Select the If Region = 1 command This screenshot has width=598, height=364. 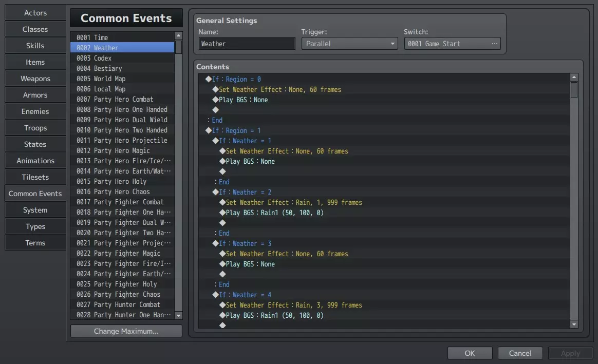click(384, 130)
